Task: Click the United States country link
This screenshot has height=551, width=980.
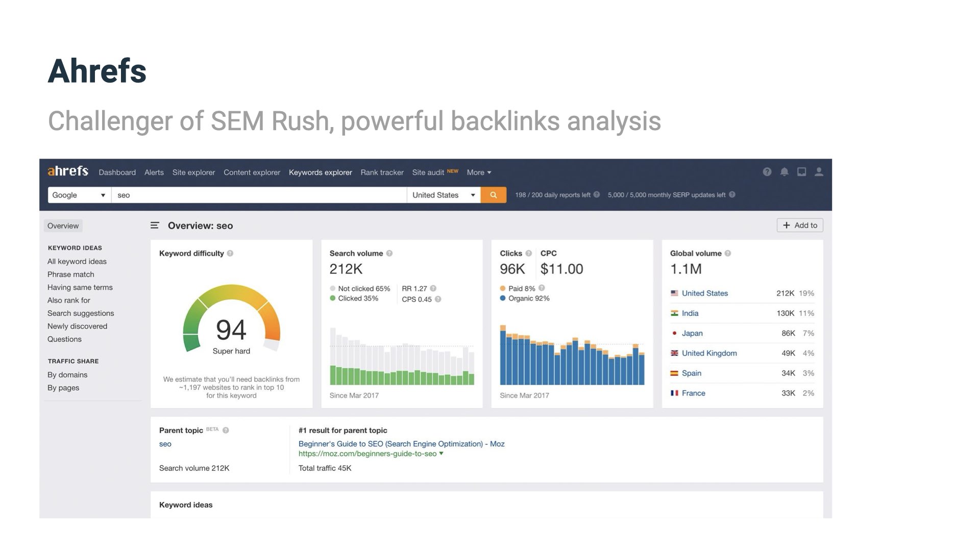Action: 705,293
